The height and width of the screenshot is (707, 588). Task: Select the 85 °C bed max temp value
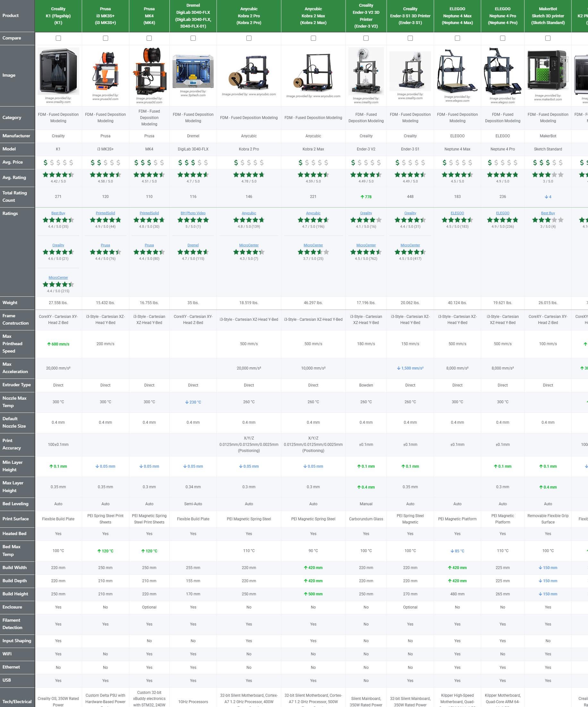[457, 551]
